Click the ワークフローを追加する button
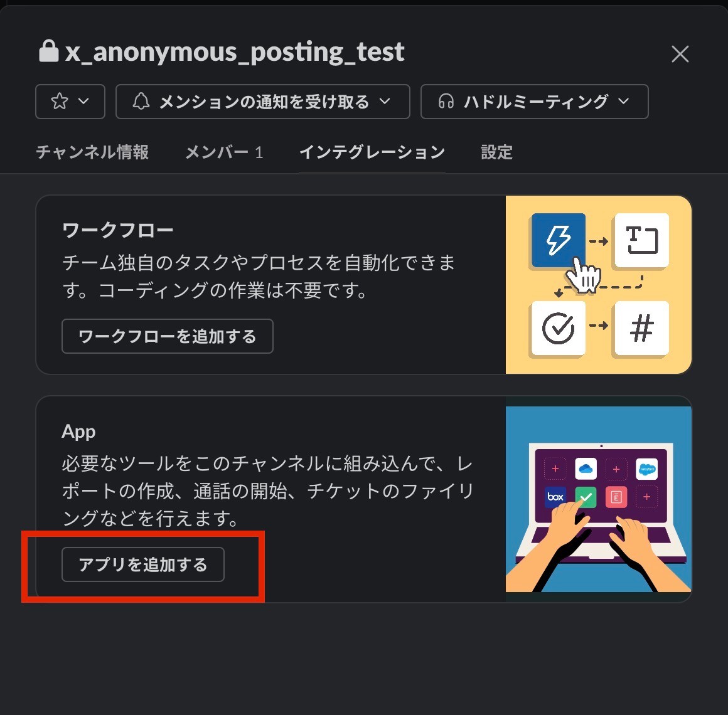The height and width of the screenshot is (715, 728). (167, 336)
